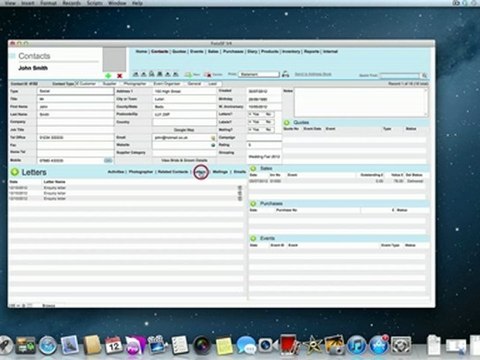Add a new sale with Sales plus

pyautogui.click(x=253, y=168)
